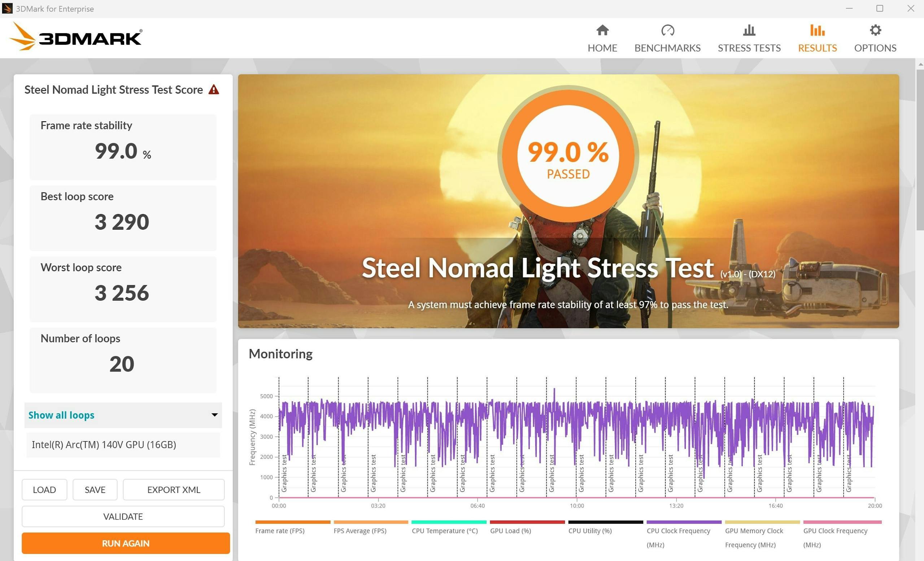Click the SAVE button
This screenshot has width=924, height=561.
point(95,490)
